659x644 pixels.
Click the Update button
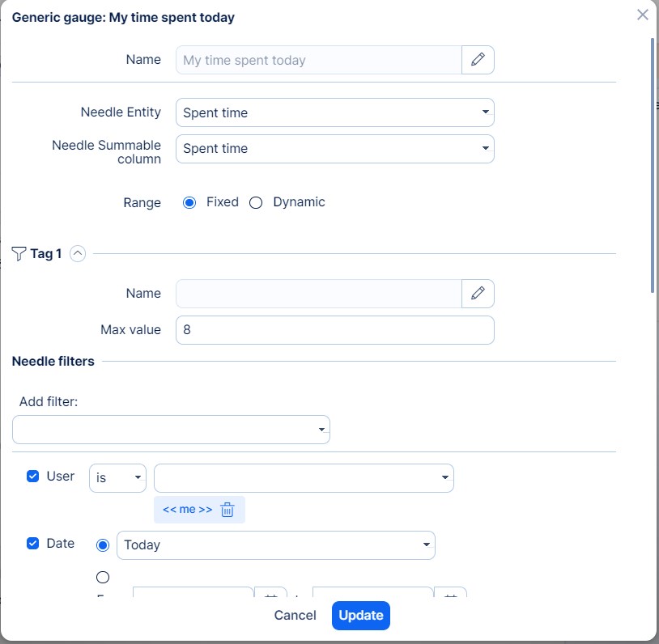pos(361,616)
